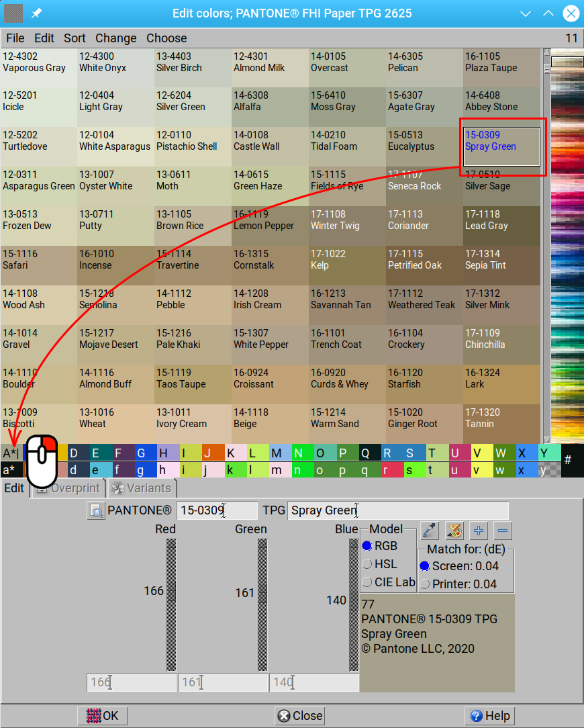Choose the Kelp 17-1022 swatch
The image size is (584, 728).
point(347,265)
